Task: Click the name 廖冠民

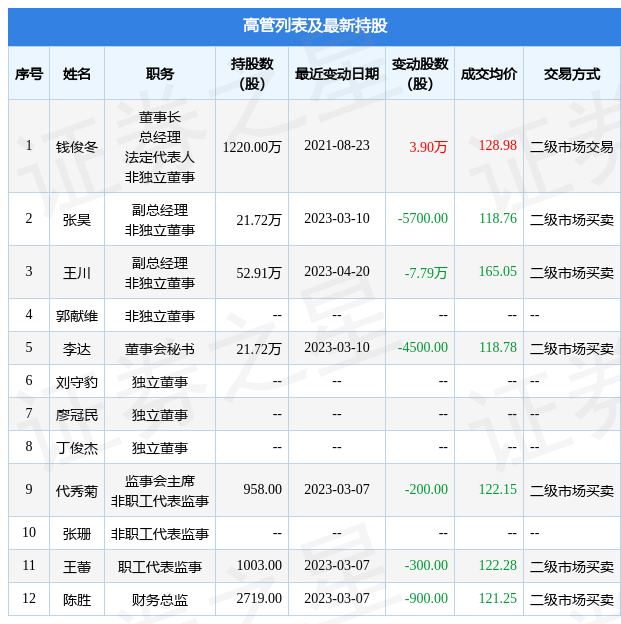Action: (x=77, y=415)
